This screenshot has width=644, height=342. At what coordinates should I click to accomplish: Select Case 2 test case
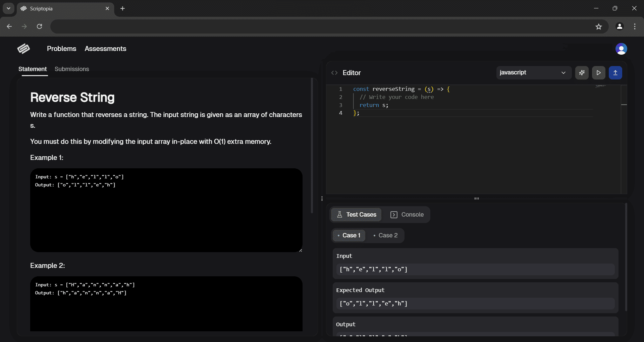pos(386,235)
